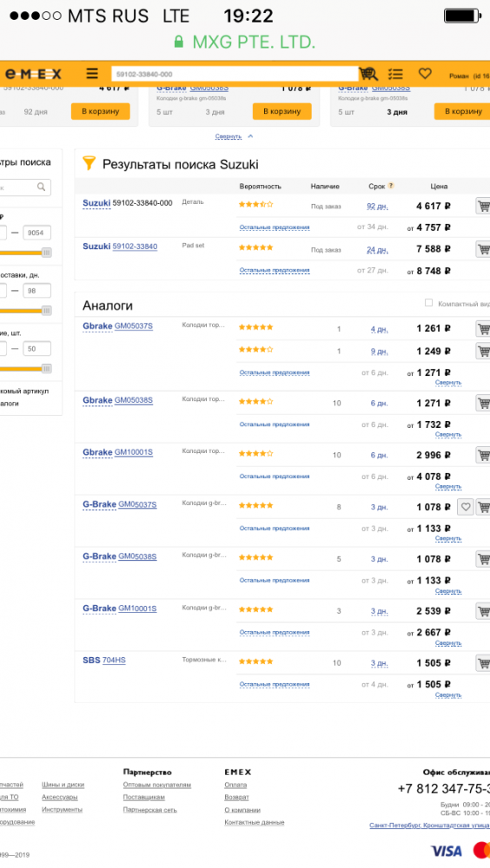Add SBS 704HS at 1 505 to cart
Image resolution: width=490 pixels, height=868 pixels.
[483, 663]
